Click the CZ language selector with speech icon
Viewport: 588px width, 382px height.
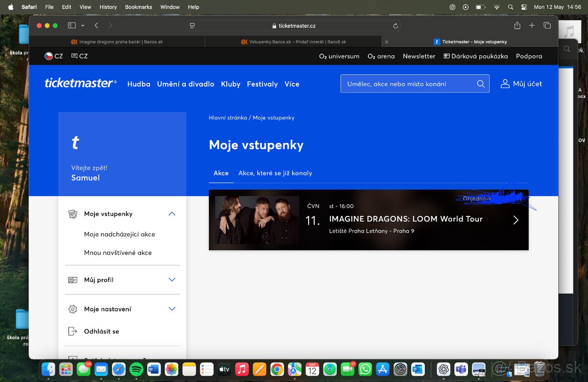click(79, 56)
